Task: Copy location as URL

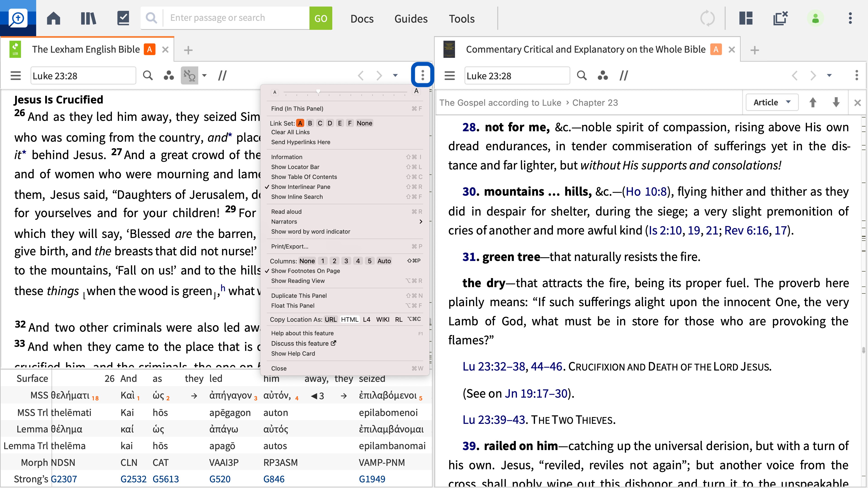Action: [330, 320]
